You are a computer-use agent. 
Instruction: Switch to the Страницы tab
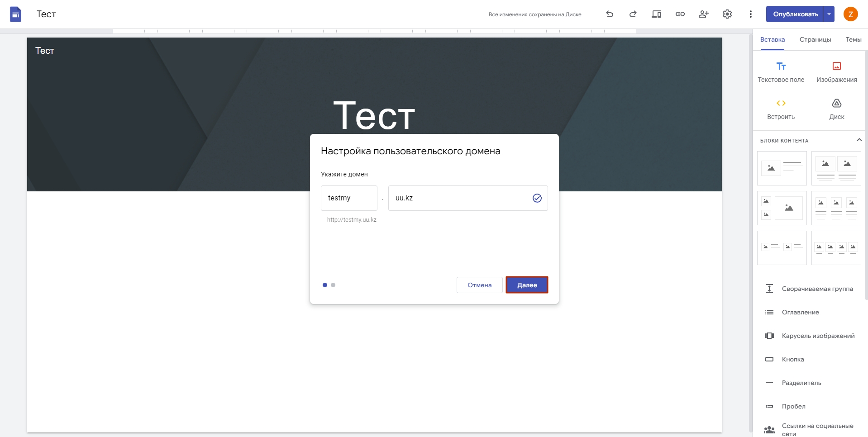[815, 39]
